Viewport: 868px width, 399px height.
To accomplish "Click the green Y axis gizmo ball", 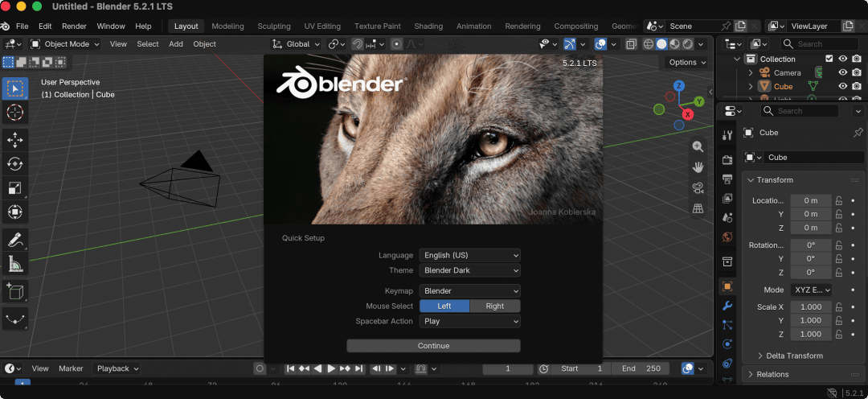I will pyautogui.click(x=699, y=101).
